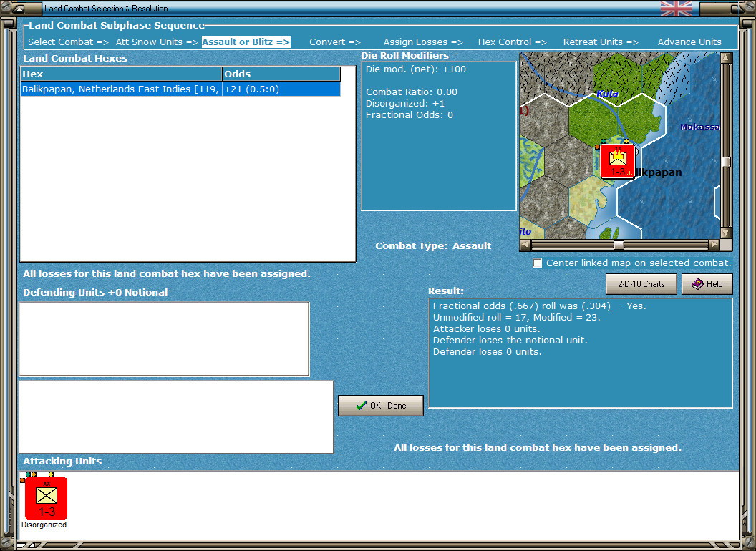Click the map vertical scrollbar thumb

(x=726, y=162)
